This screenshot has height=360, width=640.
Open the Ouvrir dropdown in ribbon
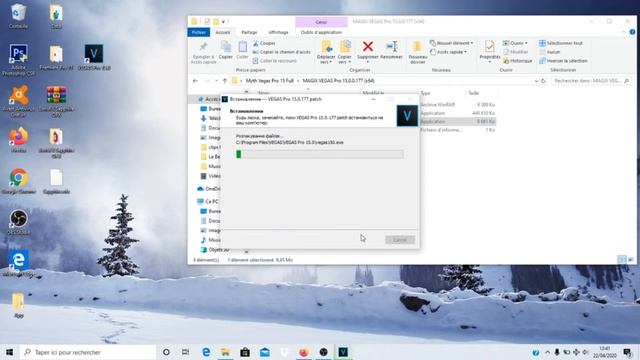tap(515, 43)
